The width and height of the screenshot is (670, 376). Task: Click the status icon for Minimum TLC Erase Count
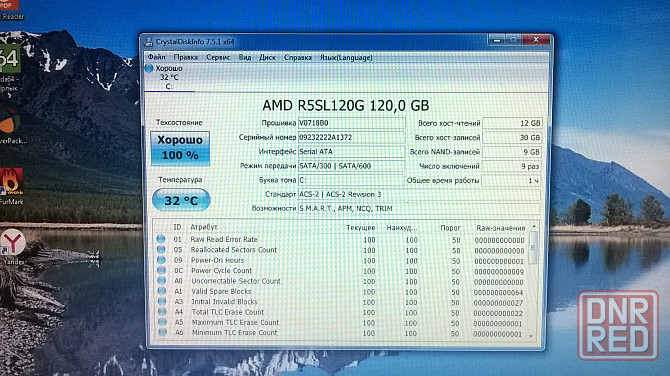(162, 332)
